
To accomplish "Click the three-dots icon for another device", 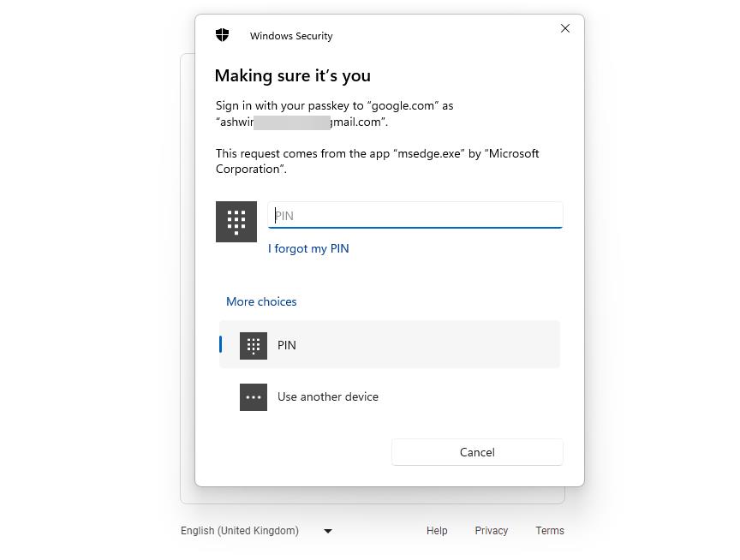I will pyautogui.click(x=254, y=397).
